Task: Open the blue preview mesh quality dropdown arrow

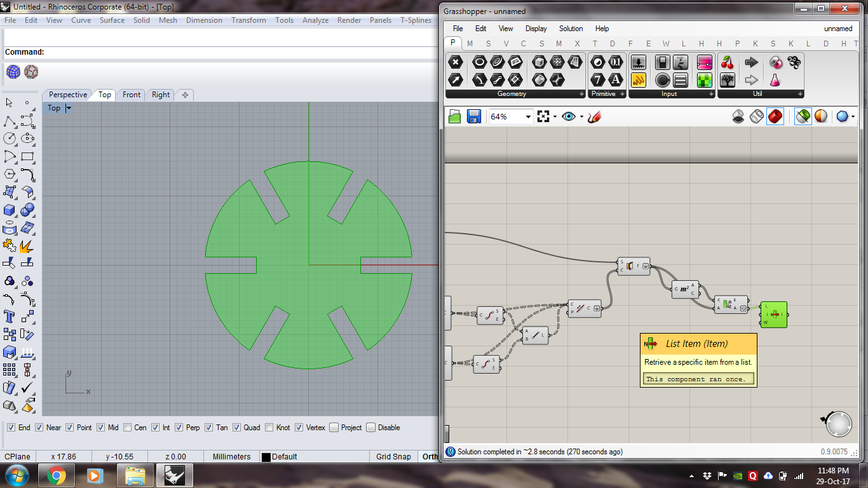Action: pos(853,117)
